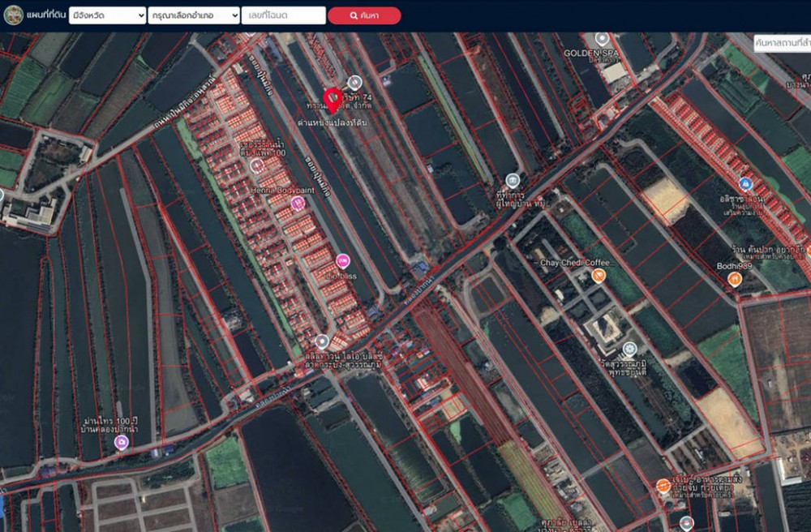Expand the district selection dropdown
The height and width of the screenshot is (532, 811).
(194, 15)
